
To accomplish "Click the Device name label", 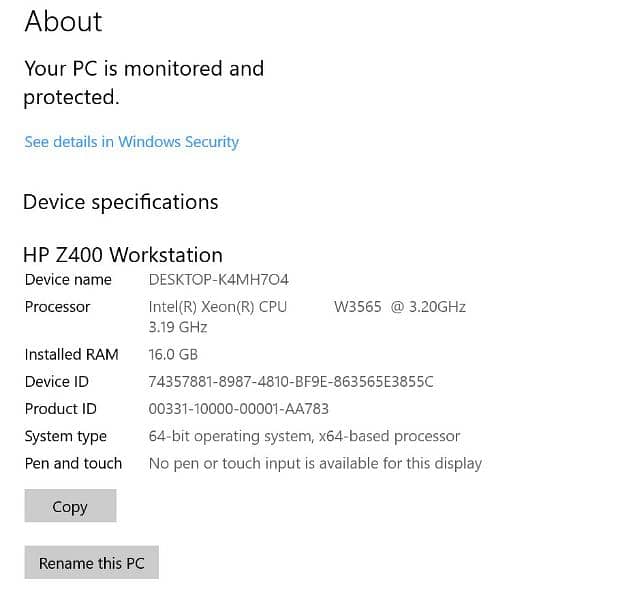I will 68,280.
